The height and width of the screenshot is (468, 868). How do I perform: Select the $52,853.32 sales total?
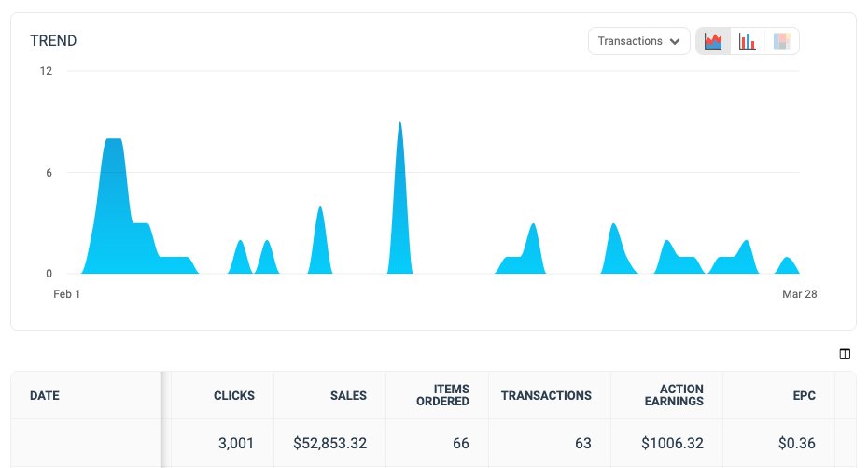(x=329, y=443)
